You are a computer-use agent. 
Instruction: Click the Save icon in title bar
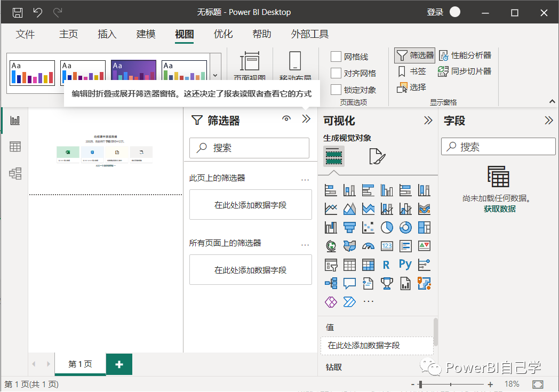pyautogui.click(x=18, y=13)
